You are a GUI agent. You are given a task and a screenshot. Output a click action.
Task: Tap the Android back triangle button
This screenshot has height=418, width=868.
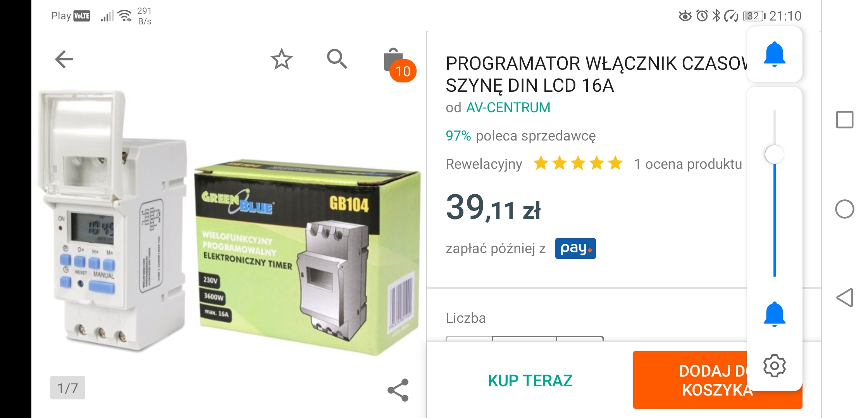pyautogui.click(x=844, y=298)
